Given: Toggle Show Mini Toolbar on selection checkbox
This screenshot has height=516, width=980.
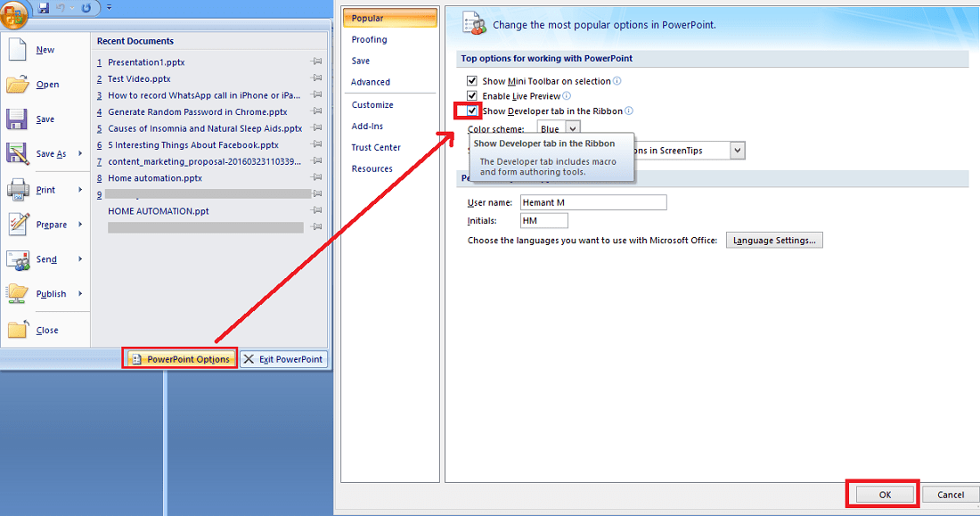Looking at the screenshot, I should (472, 81).
